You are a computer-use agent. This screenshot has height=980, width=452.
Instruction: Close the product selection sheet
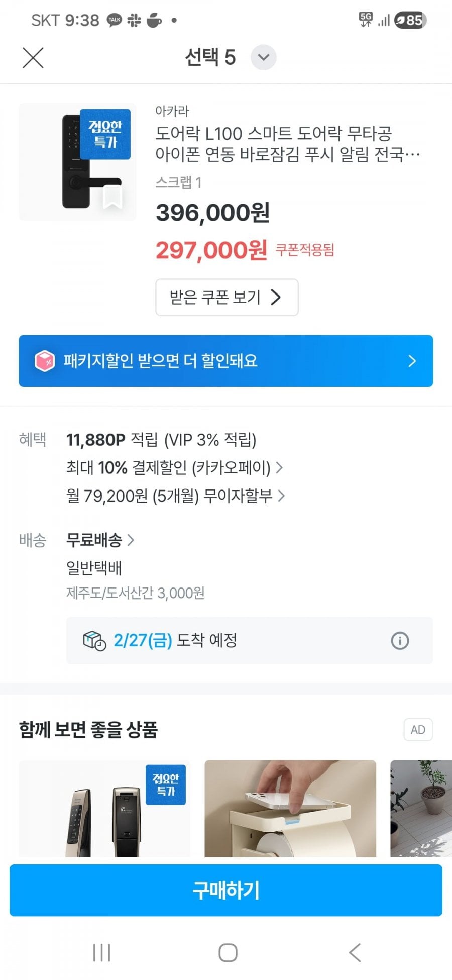coord(33,58)
